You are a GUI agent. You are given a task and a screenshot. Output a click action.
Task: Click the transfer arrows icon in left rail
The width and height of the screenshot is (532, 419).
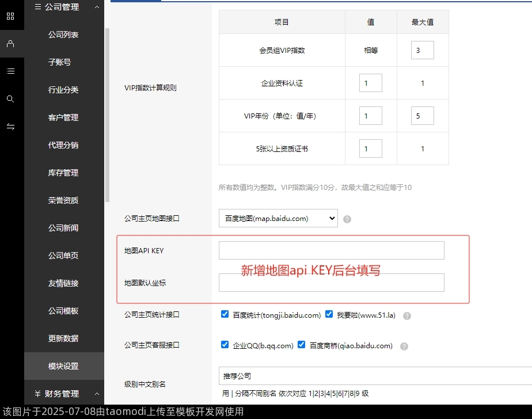coord(10,126)
